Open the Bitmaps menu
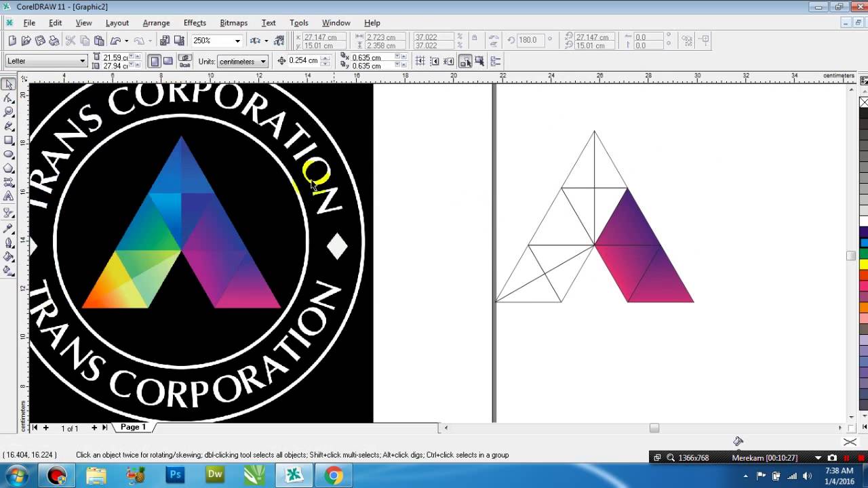The width and height of the screenshot is (868, 488). 233,22
